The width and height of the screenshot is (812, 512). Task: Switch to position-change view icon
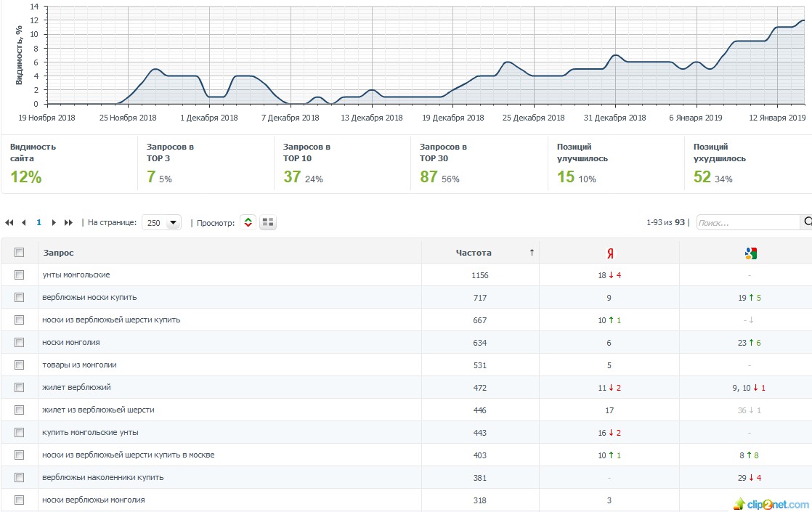248,223
